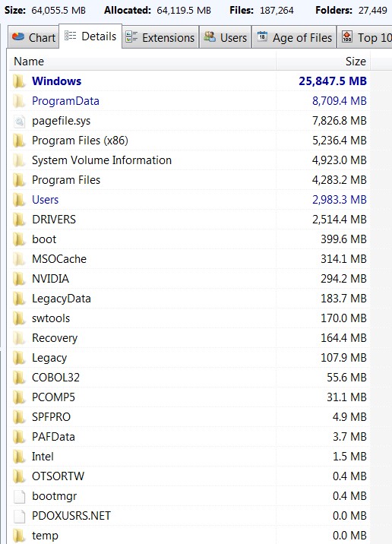The width and height of the screenshot is (392, 544).
Task: Select the PDOXUSRS.NET name
Action: (71, 516)
